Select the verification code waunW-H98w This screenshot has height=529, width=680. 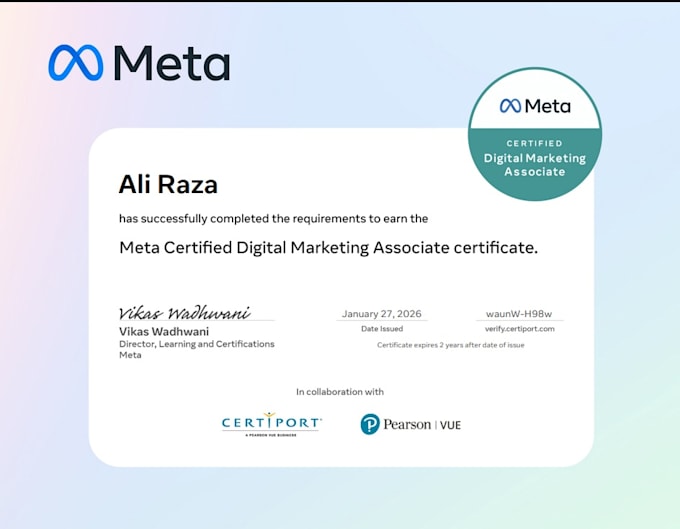tap(519, 313)
